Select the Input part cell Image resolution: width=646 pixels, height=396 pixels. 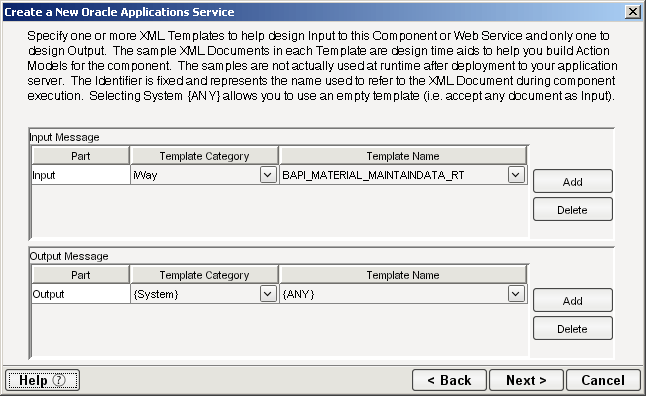coord(81,175)
